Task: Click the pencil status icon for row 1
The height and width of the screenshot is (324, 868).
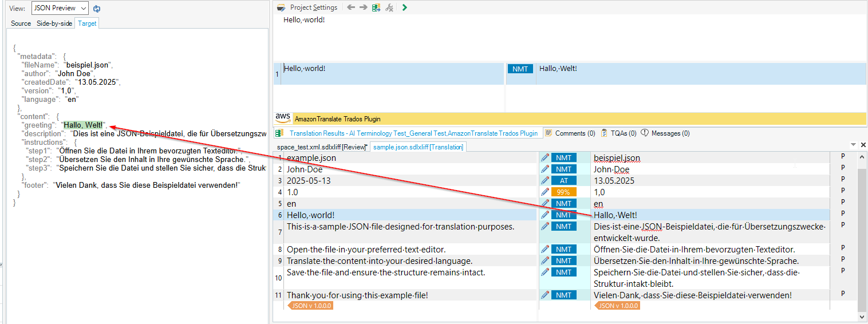Action: click(x=545, y=157)
